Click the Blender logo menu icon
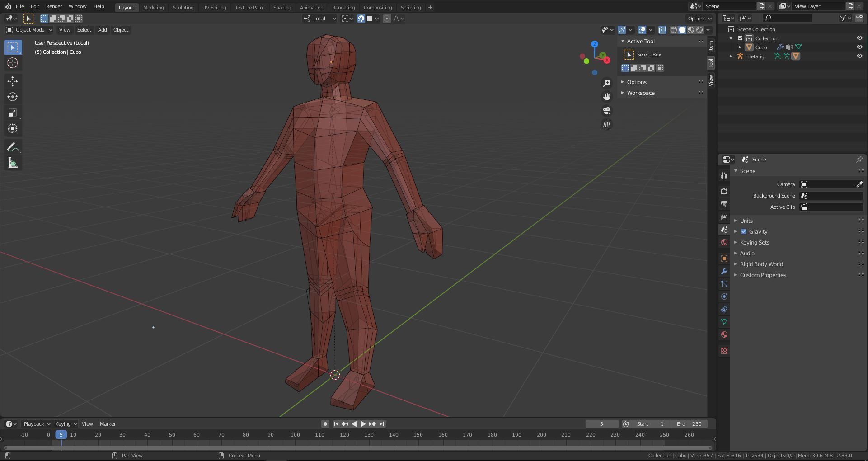 [x=8, y=6]
